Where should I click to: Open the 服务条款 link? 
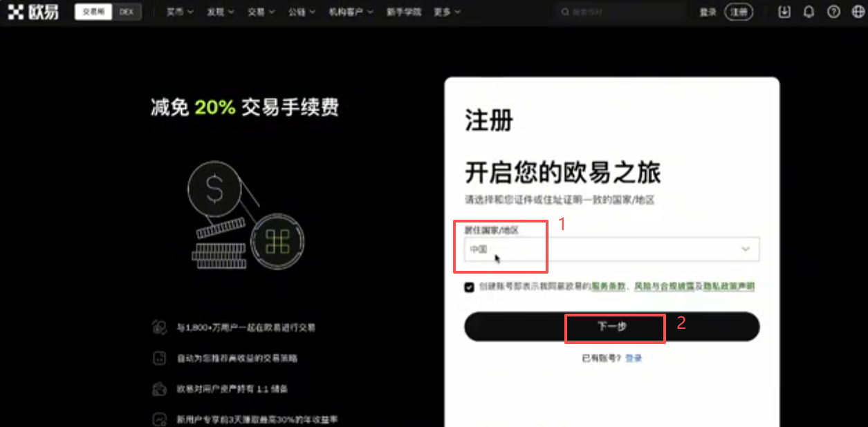pos(608,286)
